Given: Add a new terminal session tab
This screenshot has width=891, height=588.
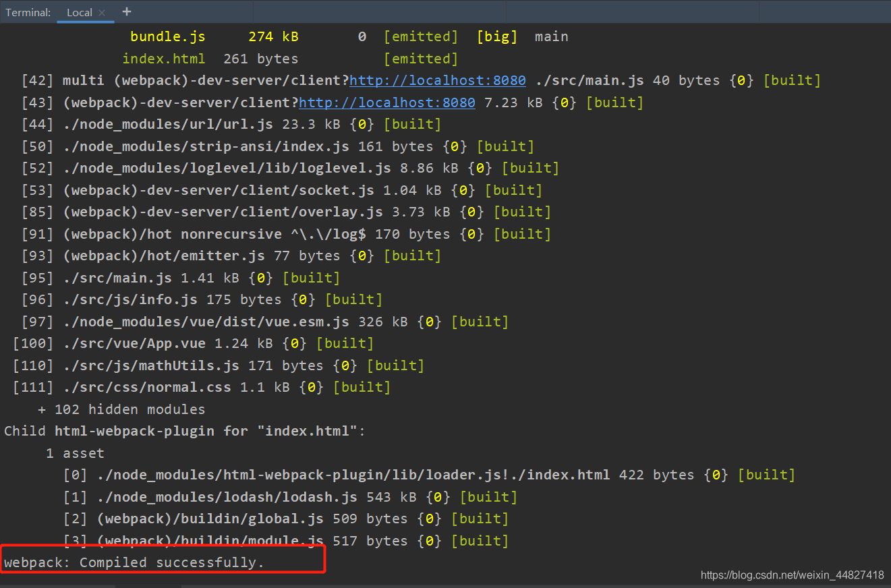Looking at the screenshot, I should point(127,11).
